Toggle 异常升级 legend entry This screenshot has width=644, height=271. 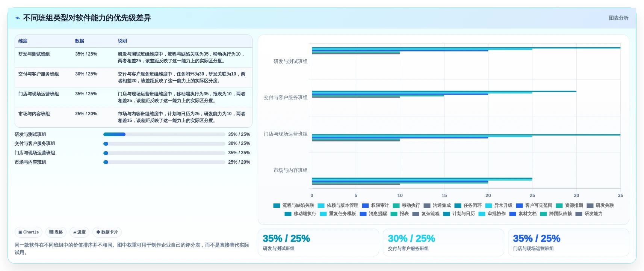click(x=499, y=206)
